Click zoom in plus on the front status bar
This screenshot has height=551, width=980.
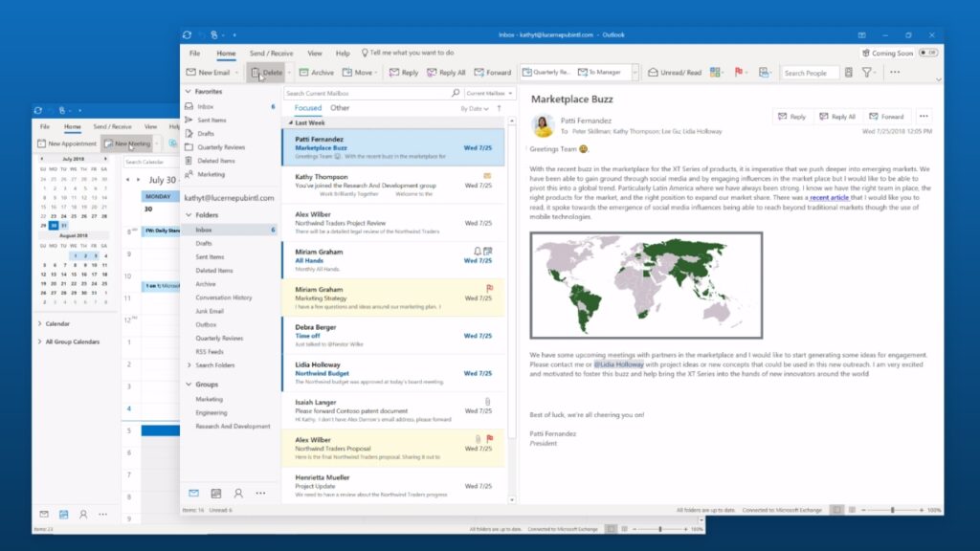click(921, 510)
